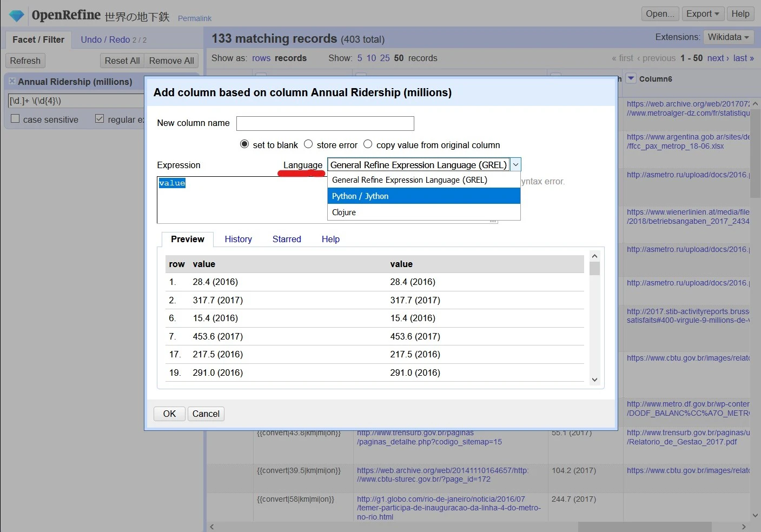Viewport: 761px width, 532px height.
Task: Expand the Wikidata extensions dropdown
Action: pyautogui.click(x=729, y=37)
